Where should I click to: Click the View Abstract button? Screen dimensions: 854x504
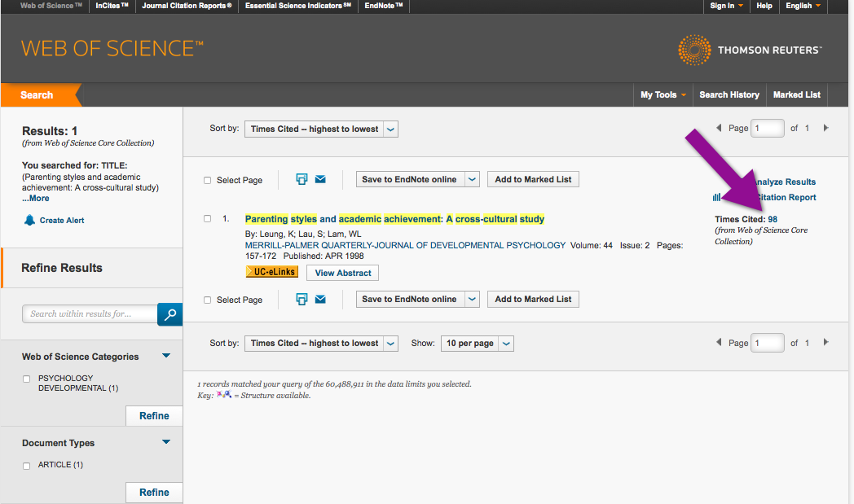click(342, 273)
